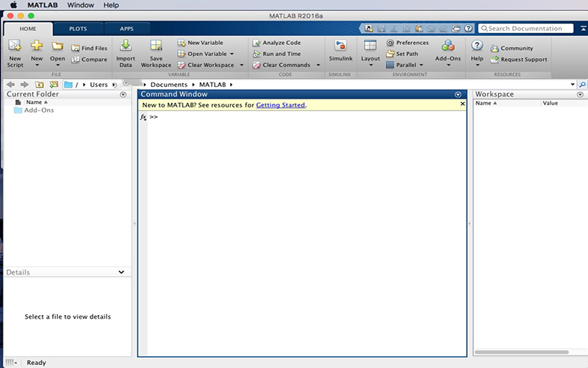Click Open Variable
The image size is (588, 368).
pyautogui.click(x=203, y=54)
